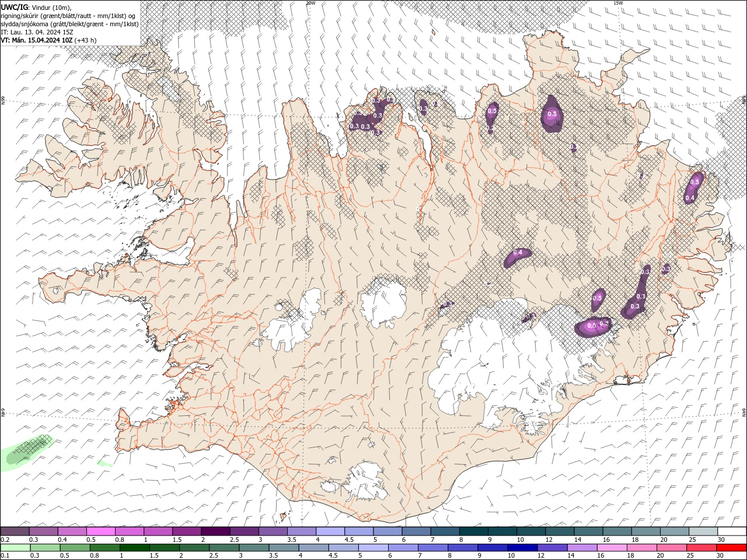This screenshot has height=560, width=747.
Task: Select the deep blue 10 mm rain swatch
Action: tap(522, 548)
